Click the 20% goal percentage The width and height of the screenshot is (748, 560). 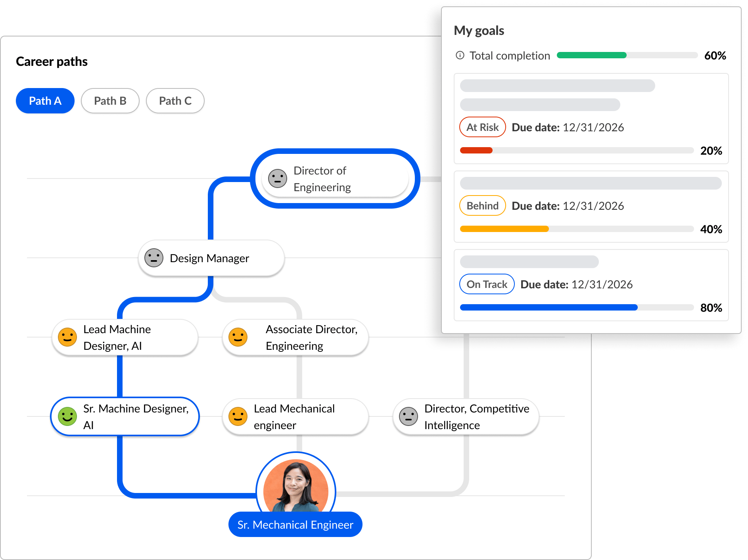coord(711,151)
